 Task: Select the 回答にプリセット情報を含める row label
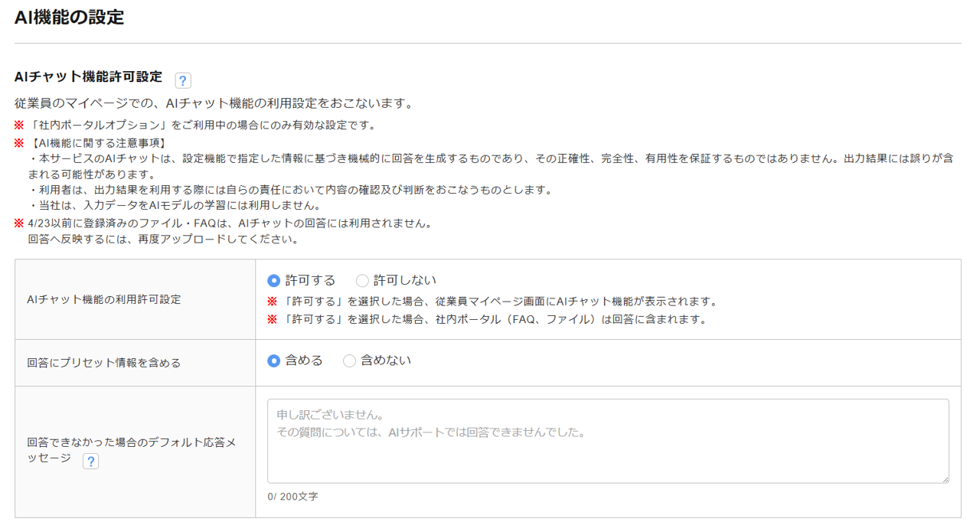(104, 363)
